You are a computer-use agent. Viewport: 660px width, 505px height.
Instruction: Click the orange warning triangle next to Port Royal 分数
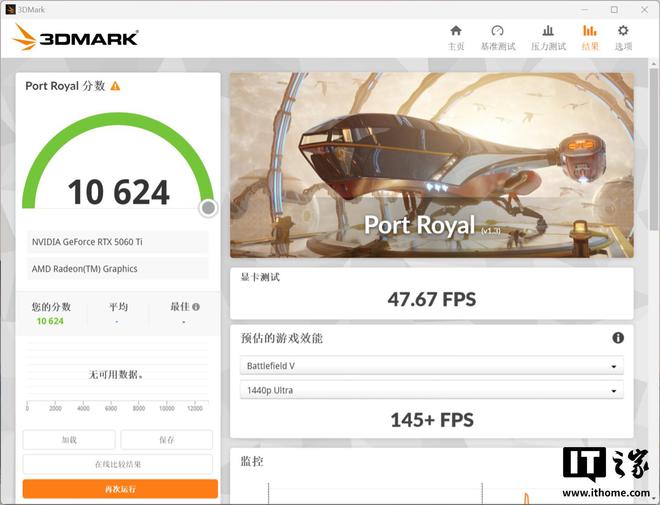coord(115,86)
